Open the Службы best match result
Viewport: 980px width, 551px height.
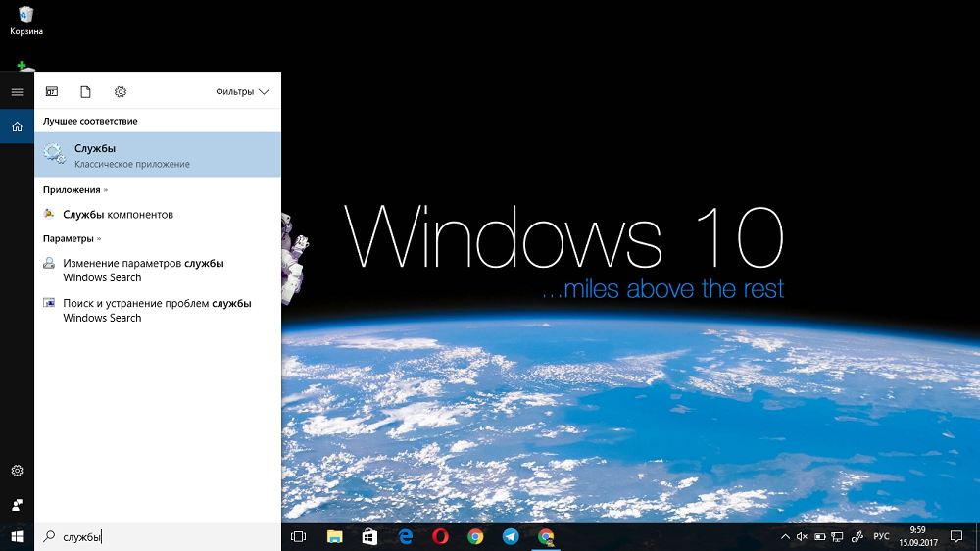point(158,155)
